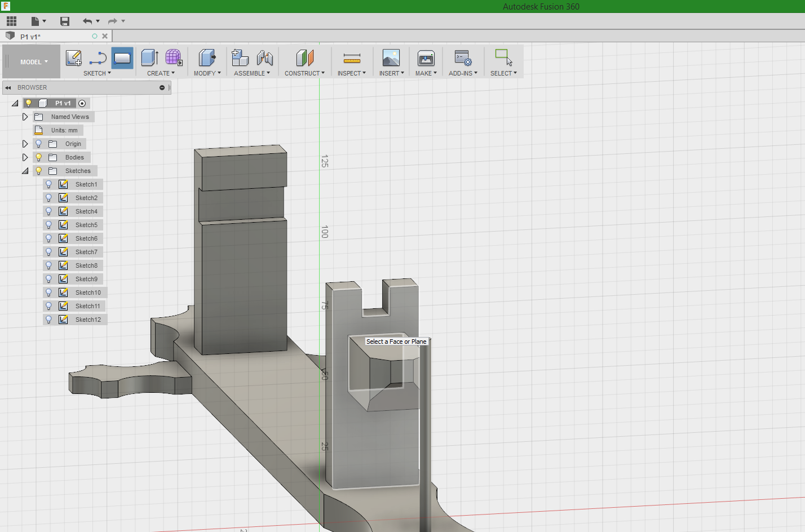Redo the last action
The image size is (805, 532).
pyautogui.click(x=113, y=21)
